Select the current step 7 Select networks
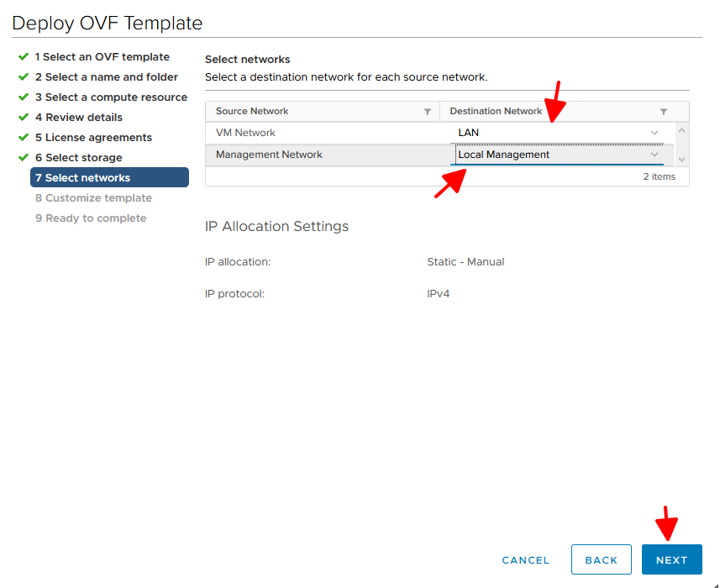 109,178
